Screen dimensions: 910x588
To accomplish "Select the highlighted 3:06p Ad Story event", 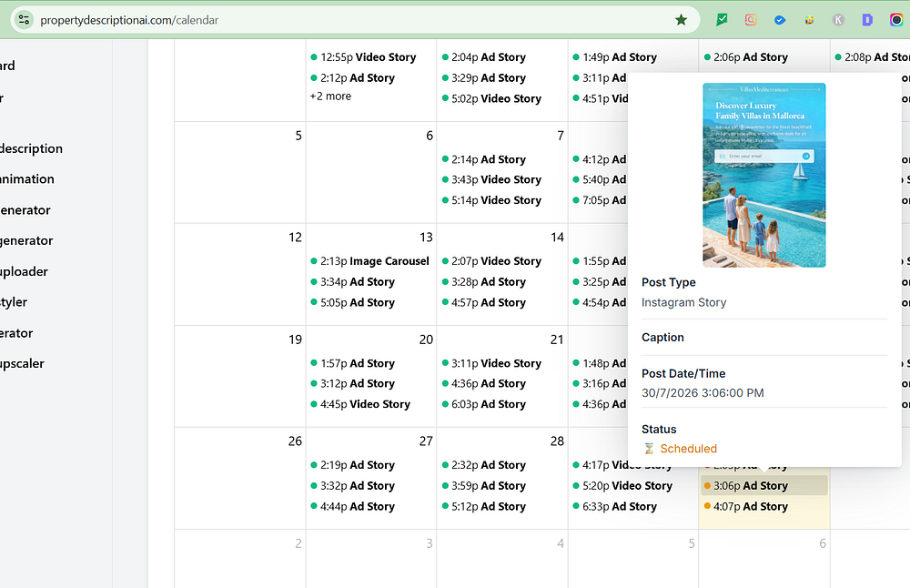I will (x=763, y=486).
